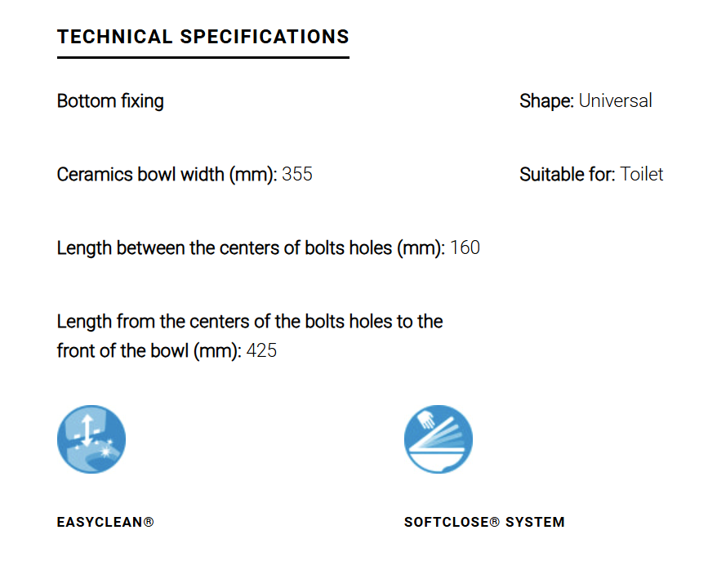
Task: Click the up-down arrow inside EasyClean icon
Action: click(x=87, y=430)
